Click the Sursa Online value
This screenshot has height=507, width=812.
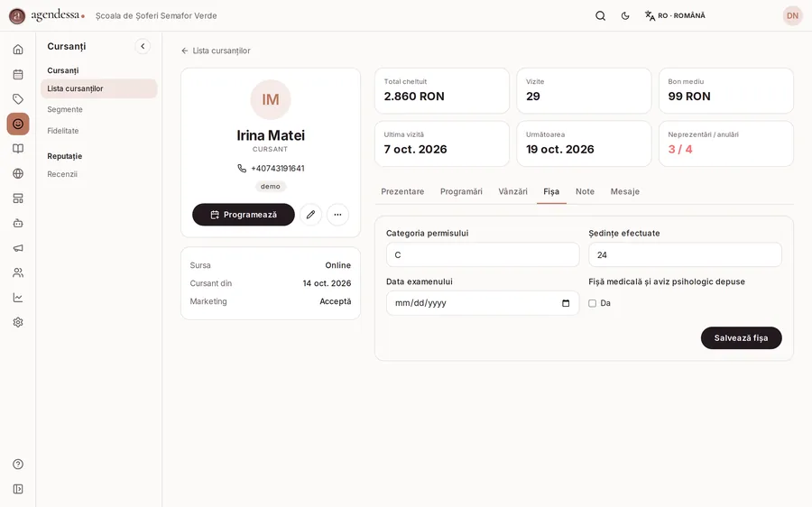pos(337,265)
